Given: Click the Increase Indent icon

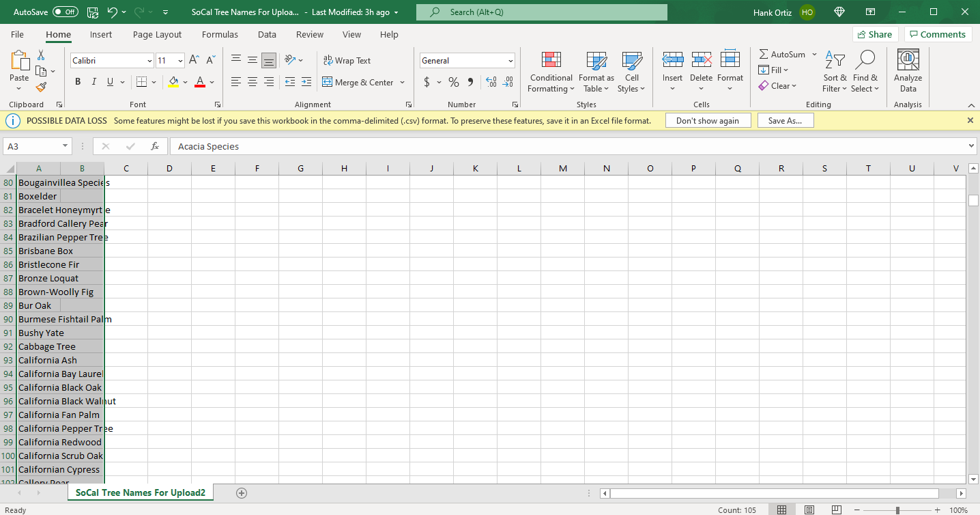Looking at the screenshot, I should point(306,82).
